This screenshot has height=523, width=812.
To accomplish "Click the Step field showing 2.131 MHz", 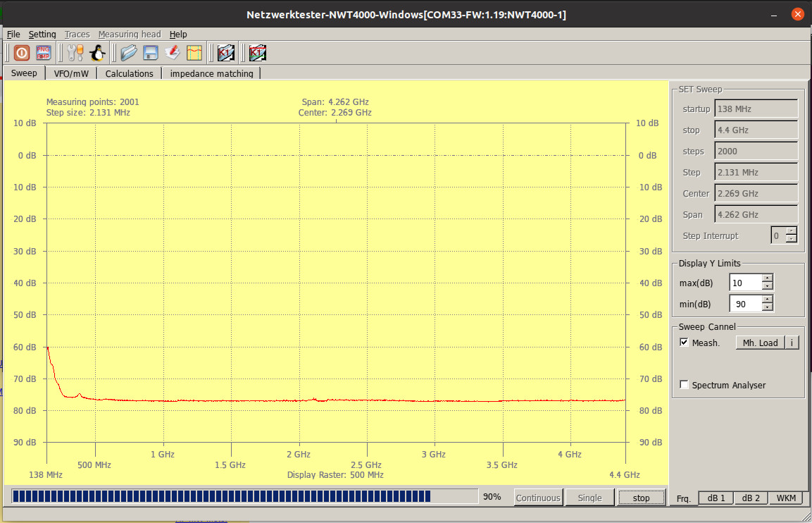I will tap(756, 172).
